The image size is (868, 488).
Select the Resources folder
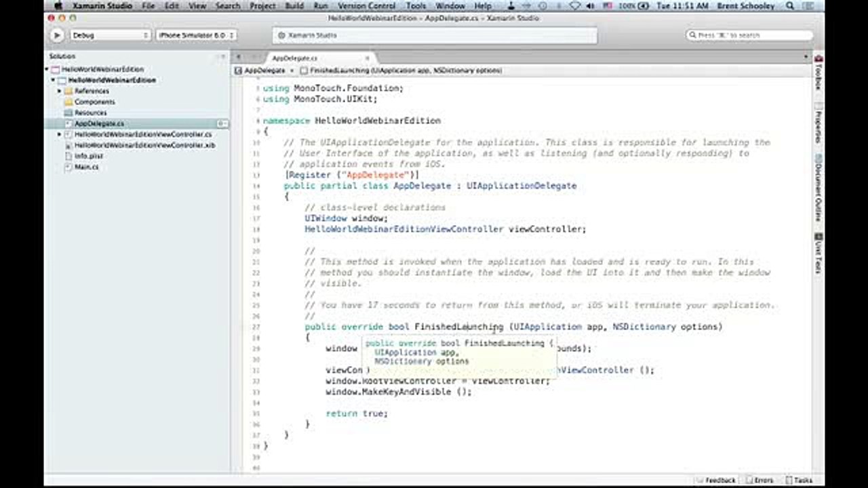click(90, 113)
